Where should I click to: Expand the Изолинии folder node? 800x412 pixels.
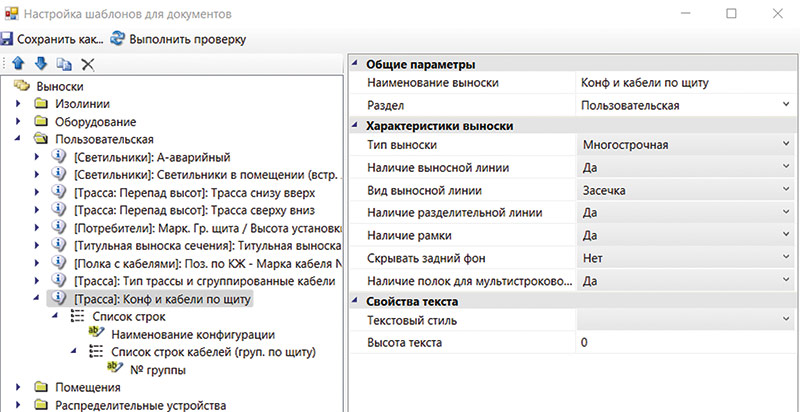click(x=20, y=105)
